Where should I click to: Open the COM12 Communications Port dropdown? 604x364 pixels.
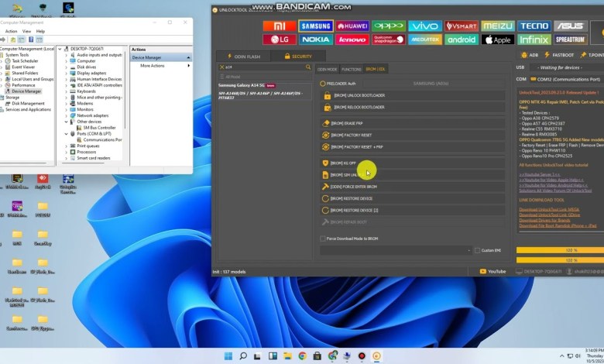pos(566,79)
